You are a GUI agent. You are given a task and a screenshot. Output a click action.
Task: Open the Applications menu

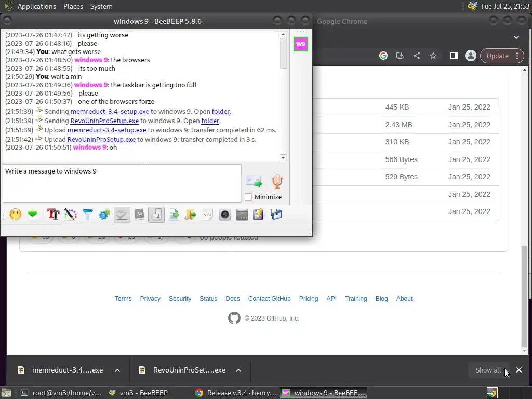37,6
